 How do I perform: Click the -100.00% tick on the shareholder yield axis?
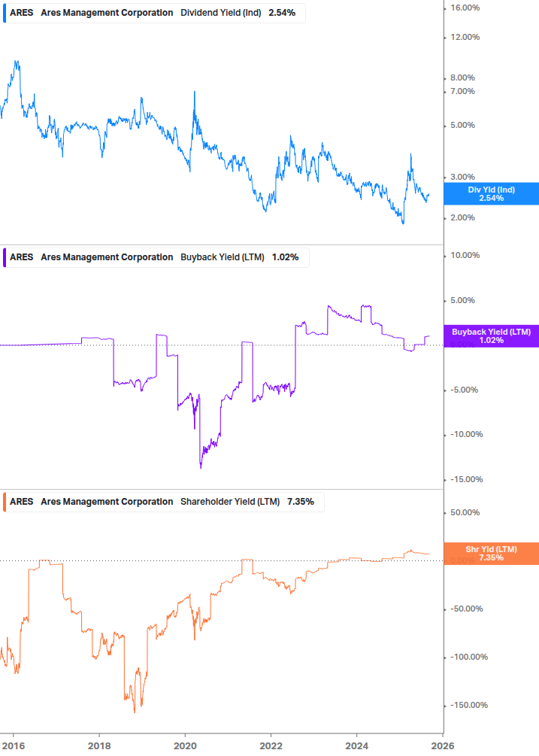point(469,657)
